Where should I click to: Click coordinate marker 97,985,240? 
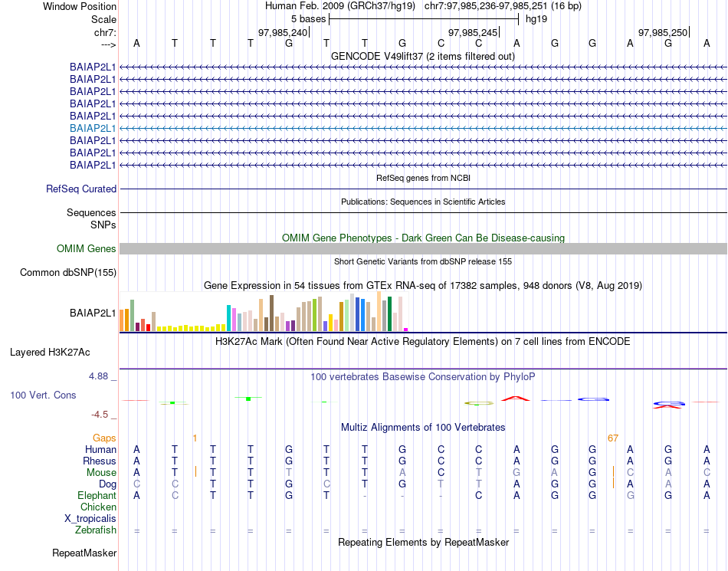coord(283,32)
